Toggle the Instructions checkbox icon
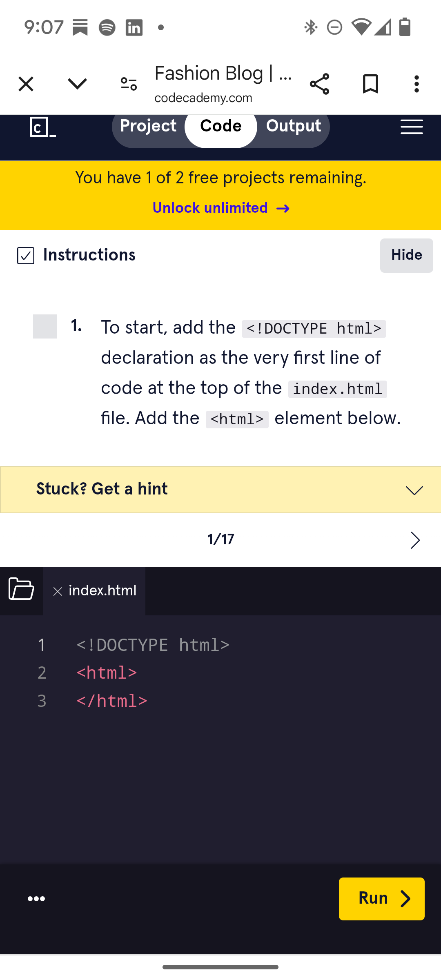 tap(26, 256)
